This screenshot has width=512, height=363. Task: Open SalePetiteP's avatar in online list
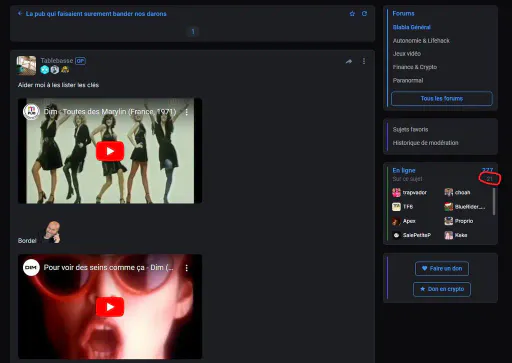pos(396,235)
